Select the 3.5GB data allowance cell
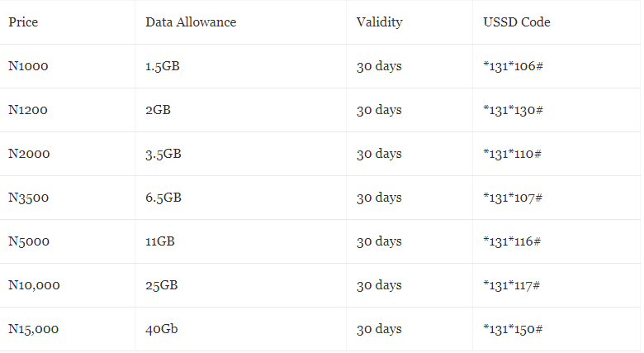 163,154
